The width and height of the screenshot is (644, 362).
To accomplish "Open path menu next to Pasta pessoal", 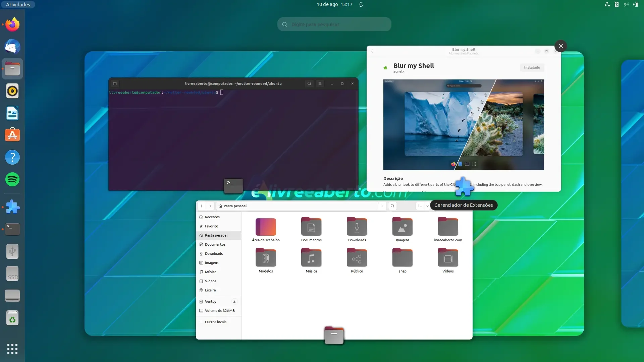I will tap(382, 206).
